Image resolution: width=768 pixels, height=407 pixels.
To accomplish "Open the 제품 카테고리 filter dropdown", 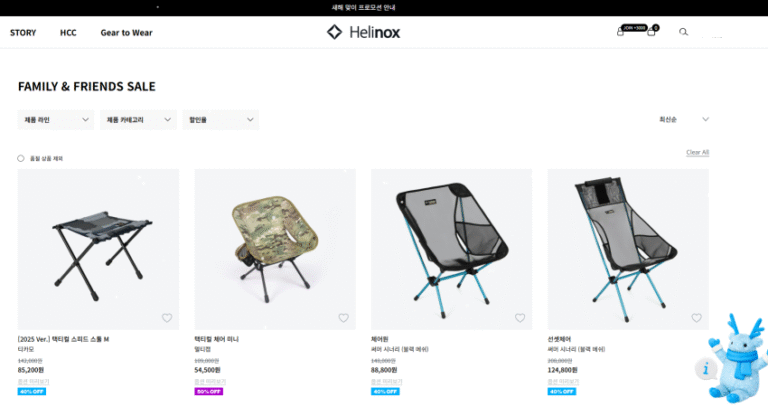I will coord(138,120).
